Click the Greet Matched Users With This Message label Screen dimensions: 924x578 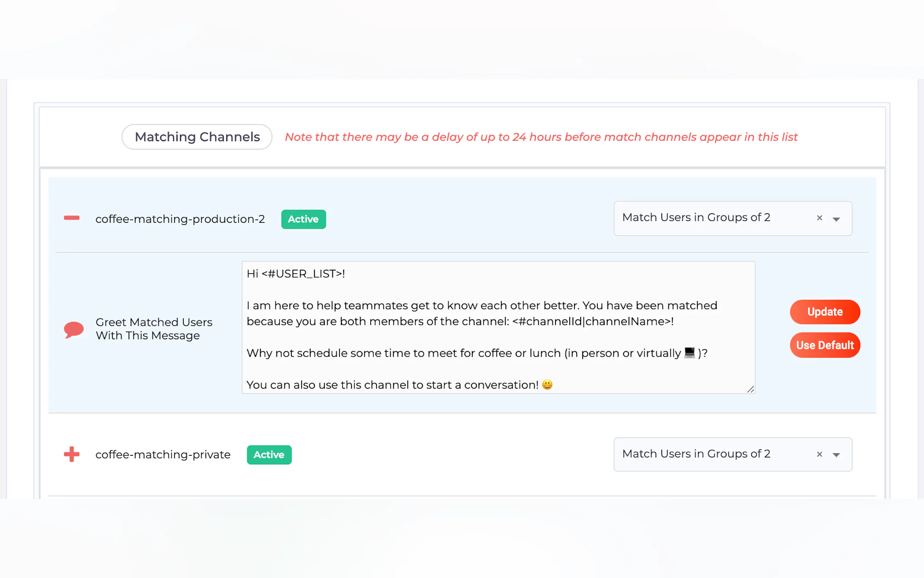click(x=154, y=329)
